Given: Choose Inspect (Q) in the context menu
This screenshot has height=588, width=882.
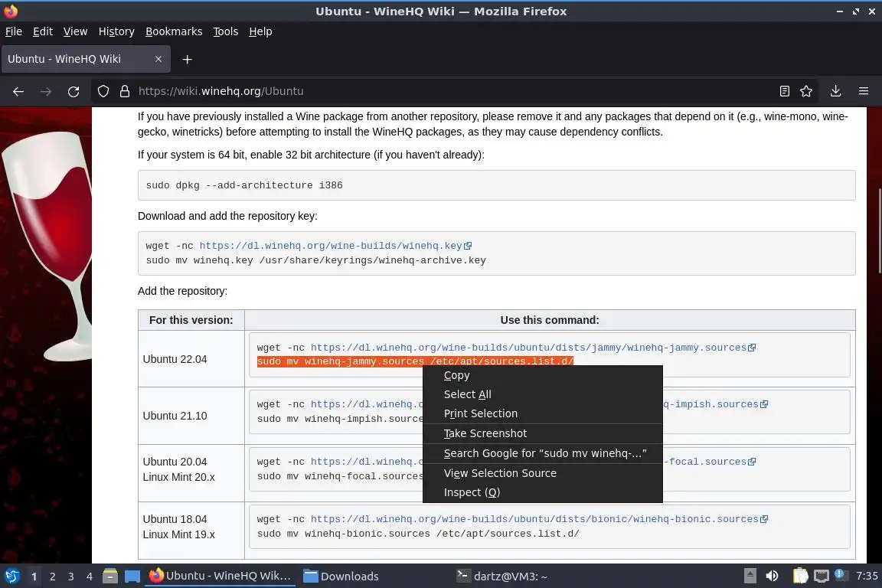Looking at the screenshot, I should [542, 492].
